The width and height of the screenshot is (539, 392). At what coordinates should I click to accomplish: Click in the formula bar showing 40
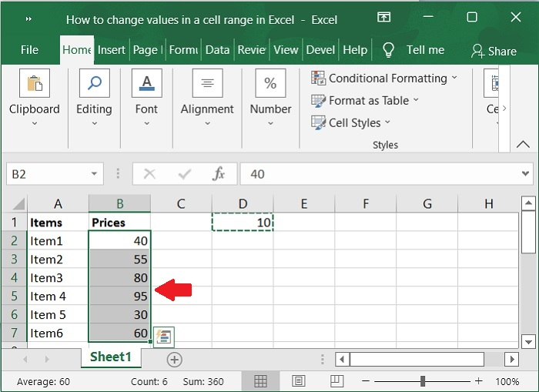coord(377,174)
